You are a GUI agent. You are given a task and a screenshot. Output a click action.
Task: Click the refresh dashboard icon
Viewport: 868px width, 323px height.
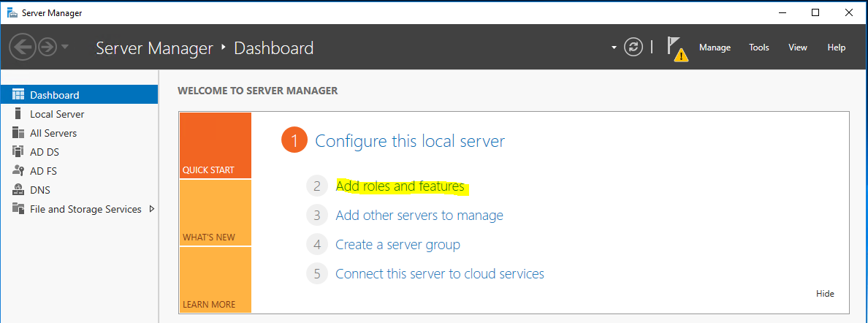coord(633,47)
